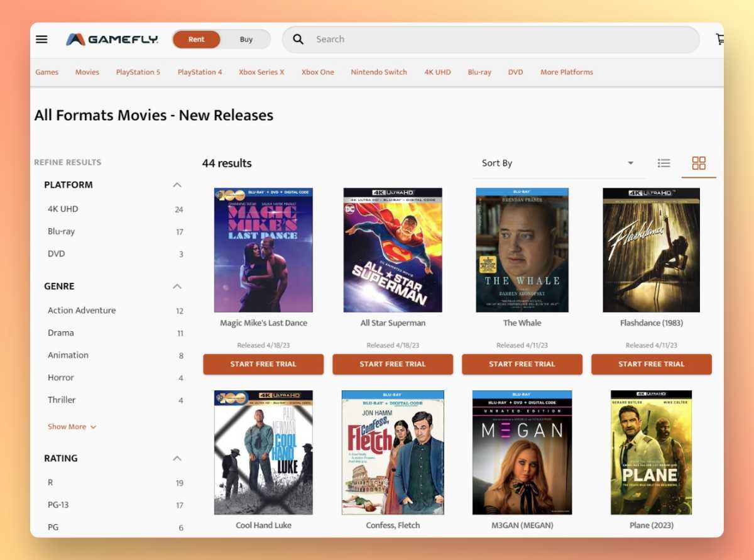The image size is (754, 560).
Task: Start free trial for Flashdance (1983)
Action: pos(652,364)
